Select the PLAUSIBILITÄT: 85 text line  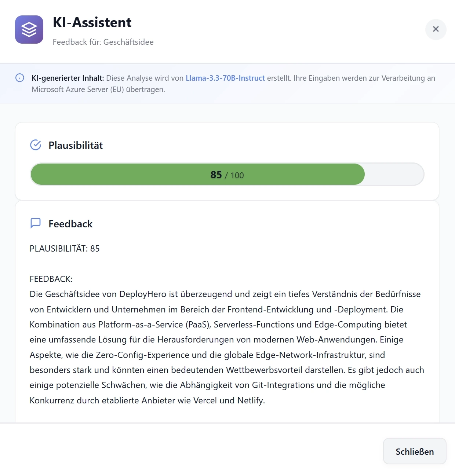pos(65,249)
